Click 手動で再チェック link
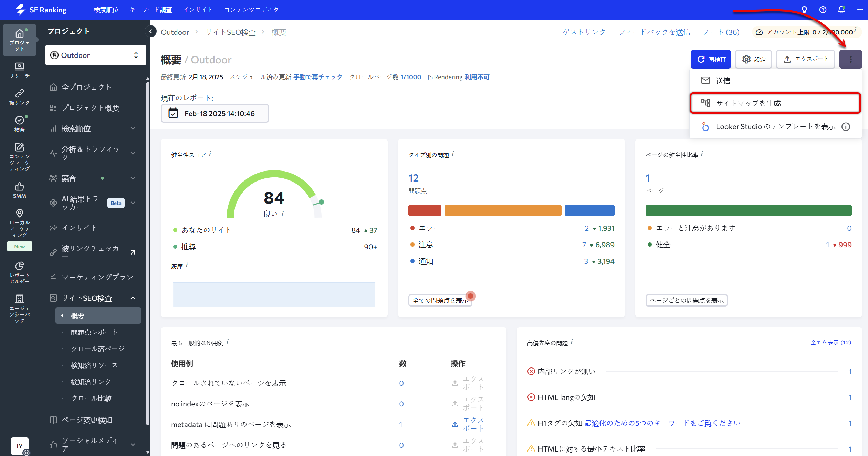 click(318, 77)
